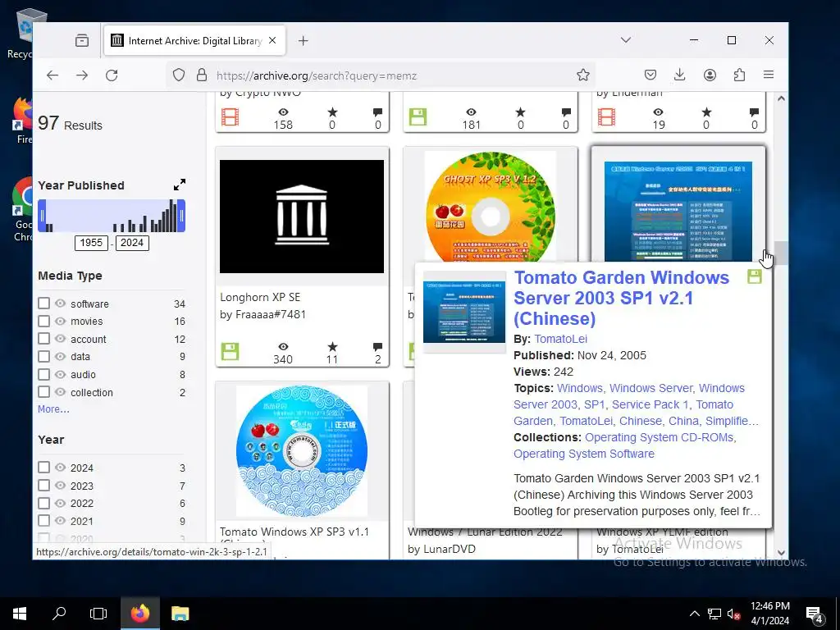Click the movie icon on Crypto NWO card
This screenshot has width=840, height=630.
click(x=231, y=116)
